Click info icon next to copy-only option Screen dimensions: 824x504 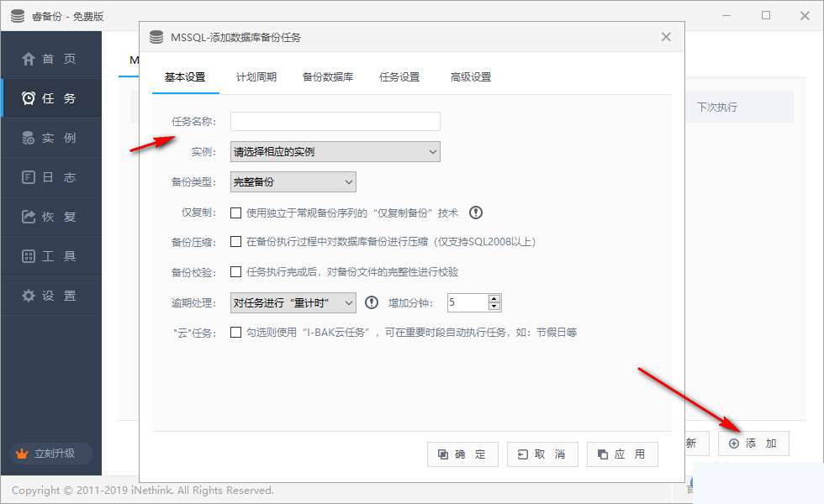tap(476, 213)
